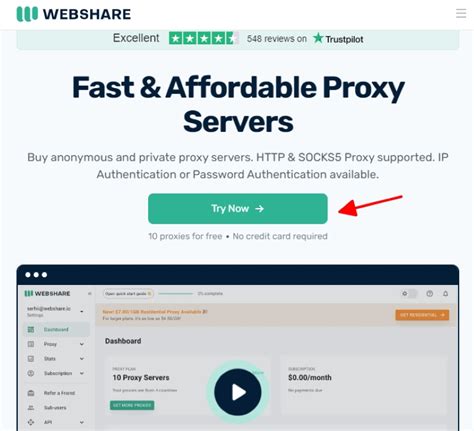The image size is (474, 431).
Task: Click the bell notification icon
Action: point(445,294)
